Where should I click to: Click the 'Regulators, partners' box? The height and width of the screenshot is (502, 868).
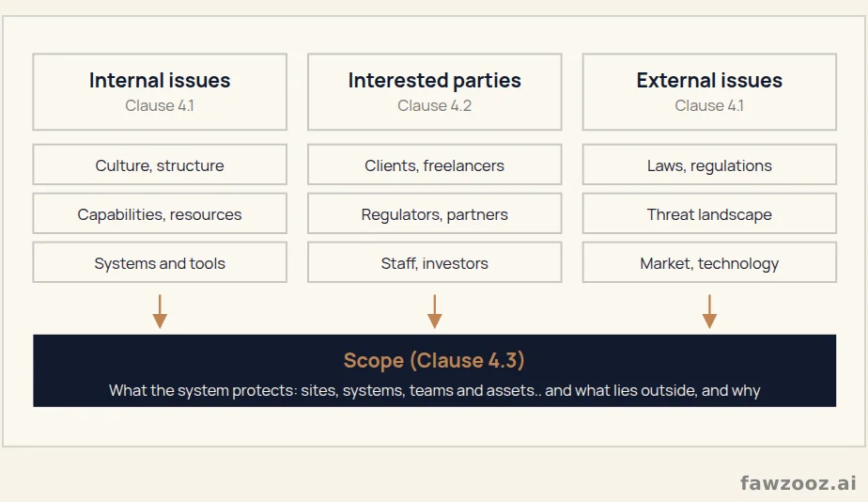[x=435, y=213]
